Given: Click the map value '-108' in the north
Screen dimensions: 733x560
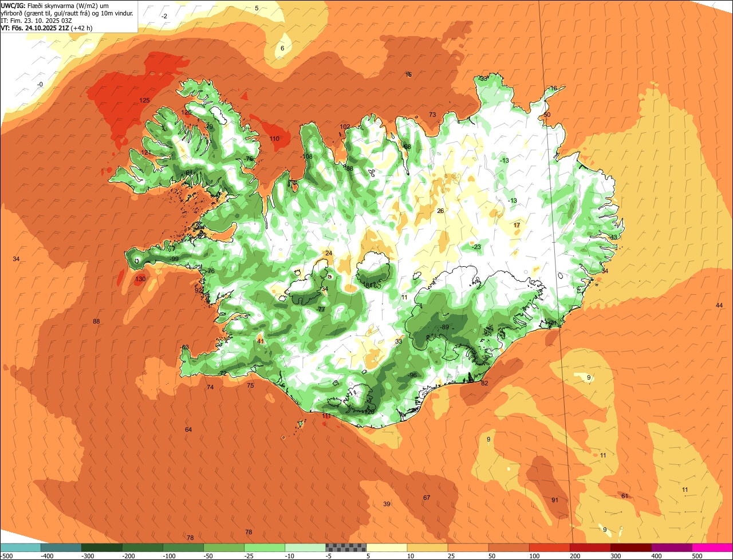Looking at the screenshot, I should pos(307,156).
